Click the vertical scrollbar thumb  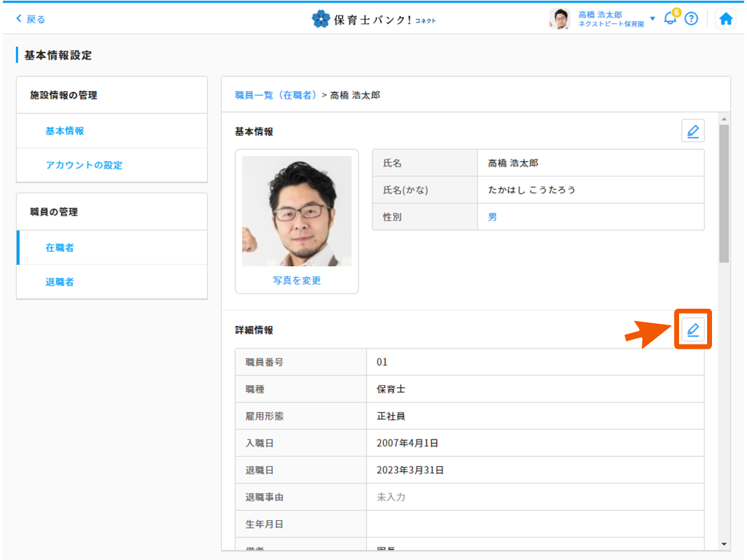(724, 192)
